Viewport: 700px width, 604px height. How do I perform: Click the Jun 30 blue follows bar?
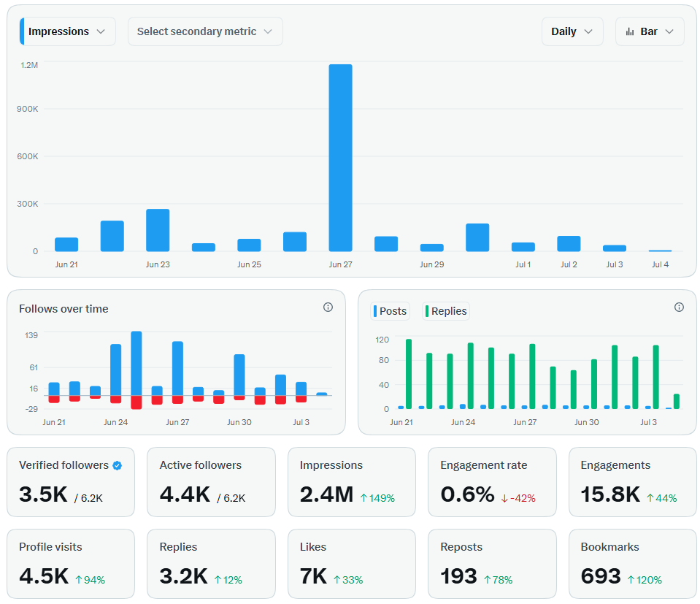[x=239, y=375]
